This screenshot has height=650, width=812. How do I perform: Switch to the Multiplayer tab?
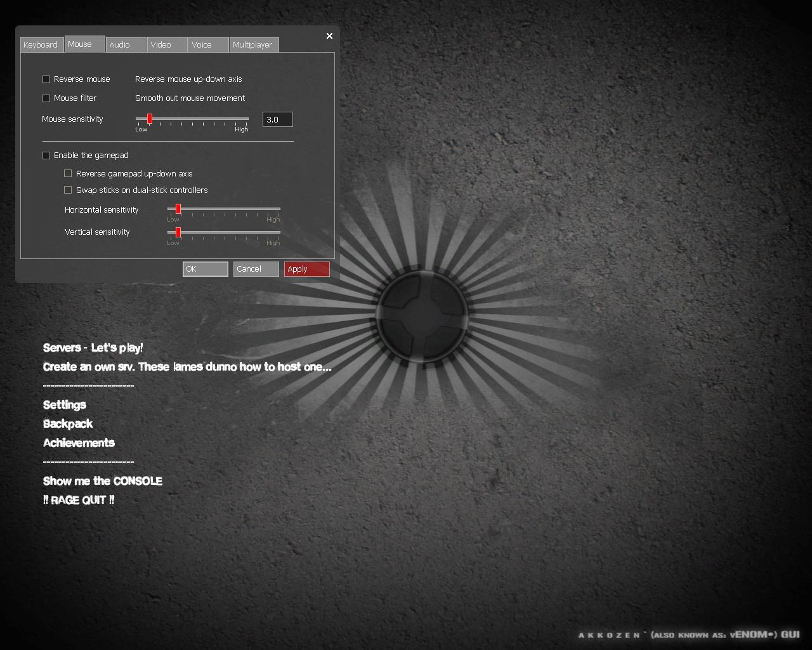(253, 44)
